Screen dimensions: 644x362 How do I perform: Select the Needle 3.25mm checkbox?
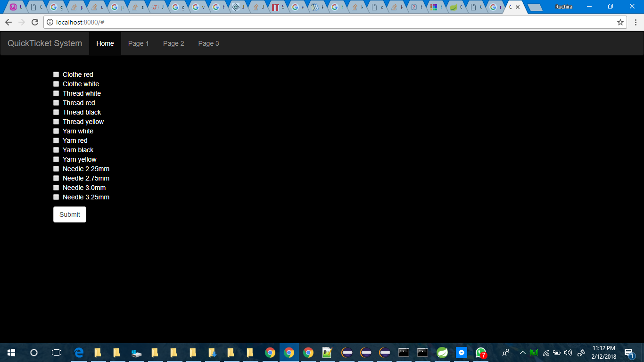(56, 197)
